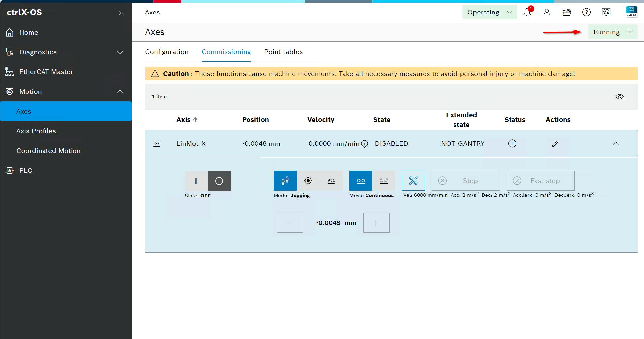Collapse the LinMot_X axis row
The image size is (644, 339).
(616, 144)
